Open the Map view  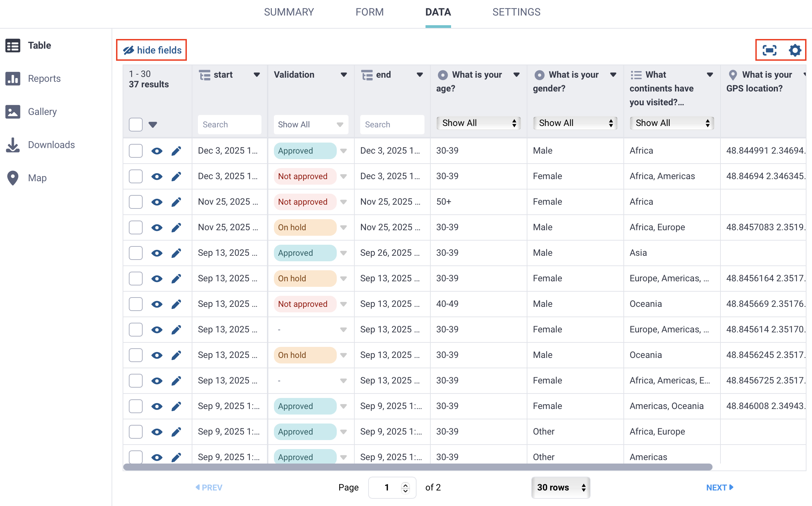[x=37, y=178]
